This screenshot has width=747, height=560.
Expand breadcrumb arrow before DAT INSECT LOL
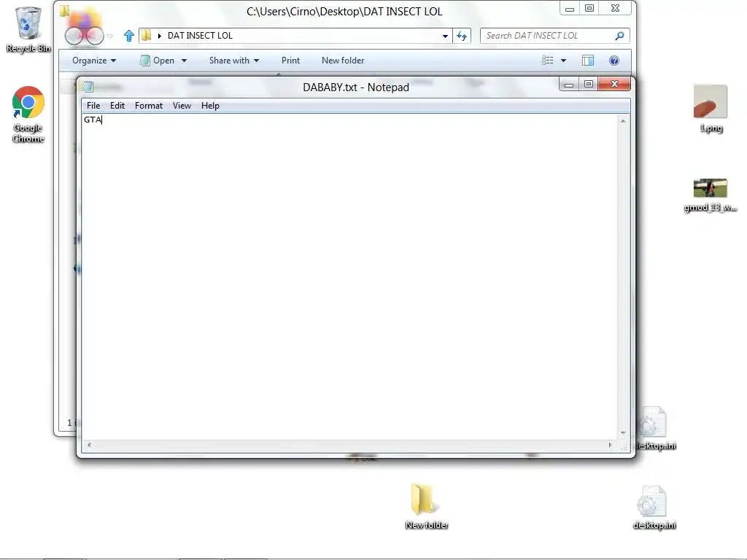[x=160, y=36]
